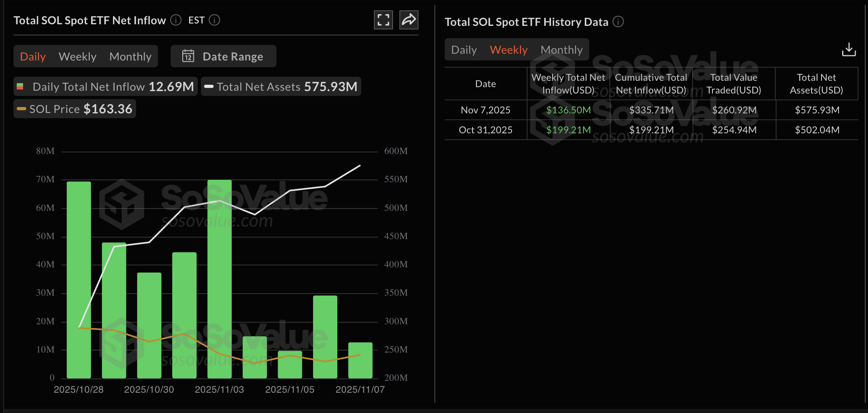Open the $199.21M inflow for Oct 31
Image resolution: width=868 pixels, height=413 pixels.
tap(568, 130)
